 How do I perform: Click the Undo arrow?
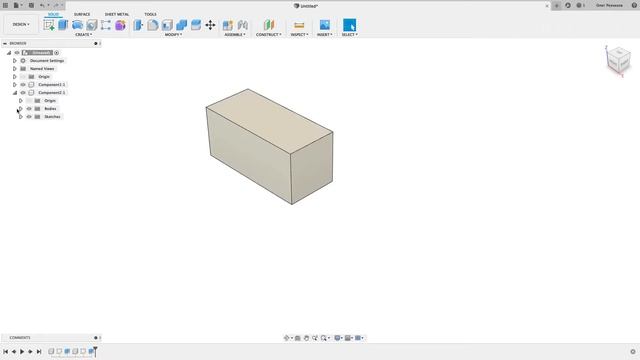point(42,5)
